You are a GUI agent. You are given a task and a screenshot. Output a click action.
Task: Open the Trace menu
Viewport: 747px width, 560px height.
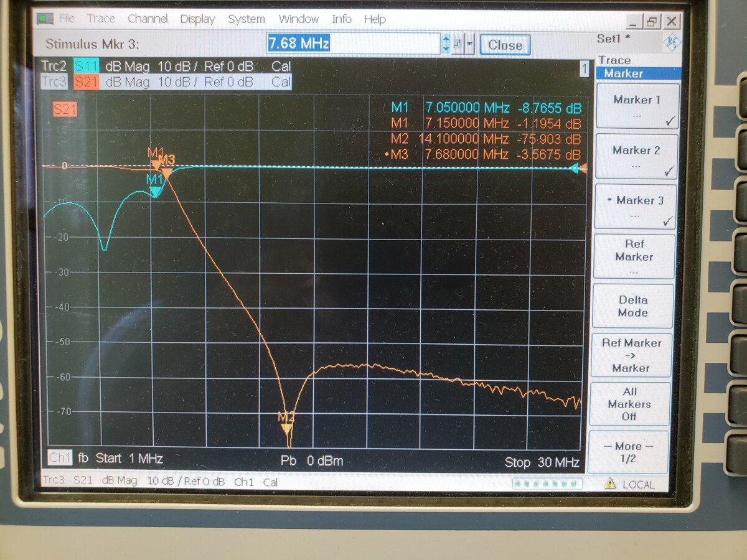[101, 19]
